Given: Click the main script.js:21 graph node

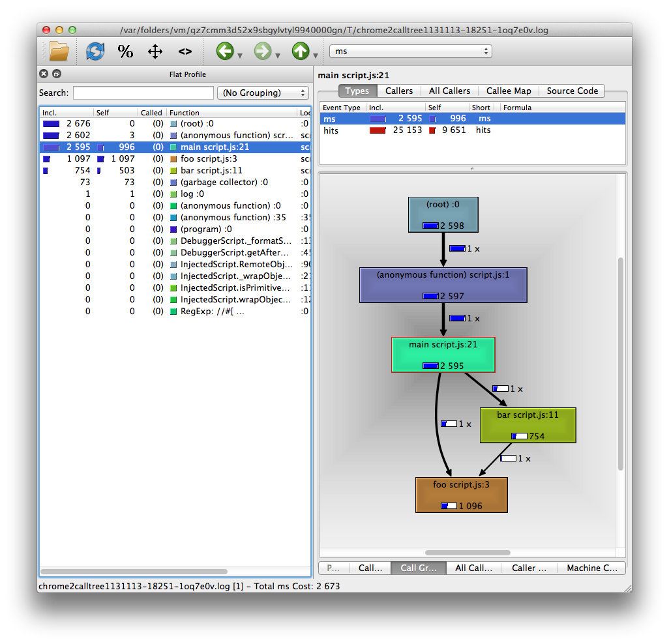Looking at the screenshot, I should [443, 355].
